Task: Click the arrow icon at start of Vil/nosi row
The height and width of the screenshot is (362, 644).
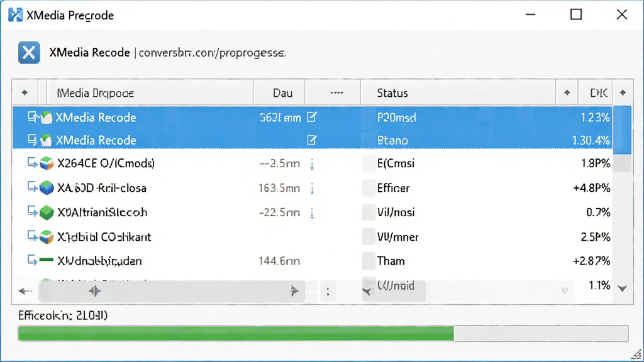Action: (x=33, y=211)
